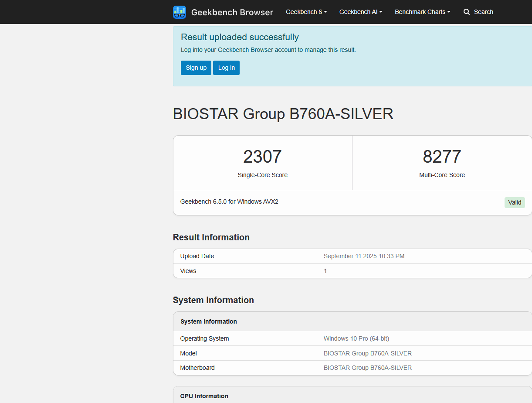
Task: Click the Motherboard row label
Action: point(197,368)
